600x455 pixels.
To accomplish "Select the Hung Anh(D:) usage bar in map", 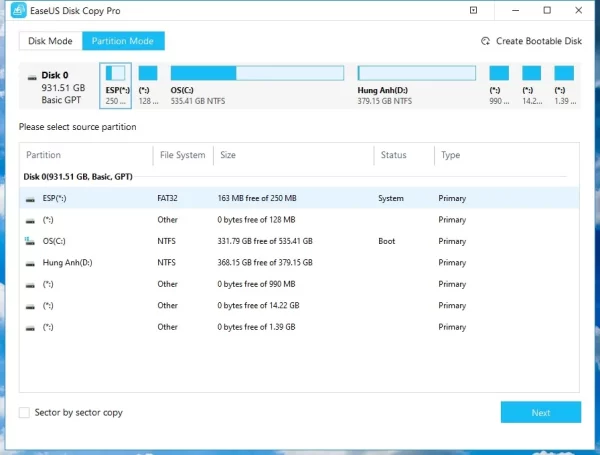I will pos(417,73).
